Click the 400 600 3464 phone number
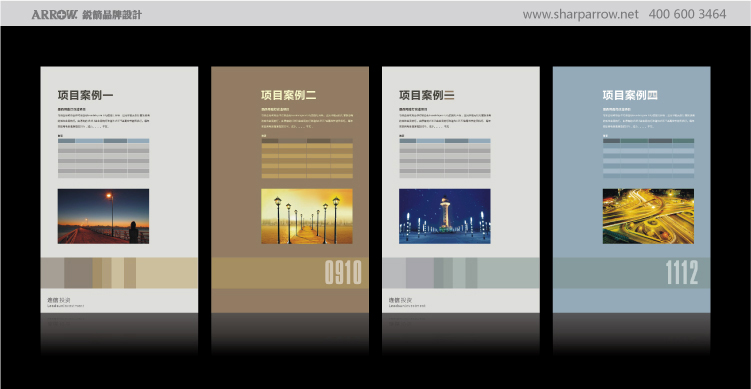 point(687,14)
